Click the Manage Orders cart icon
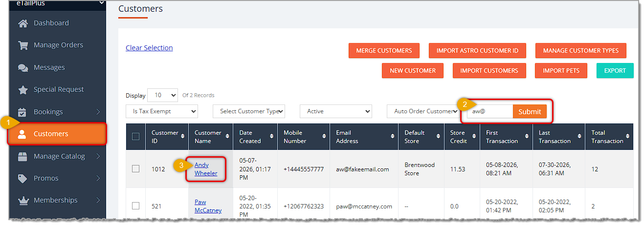Viewport: 644px width, 227px height. pos(22,45)
